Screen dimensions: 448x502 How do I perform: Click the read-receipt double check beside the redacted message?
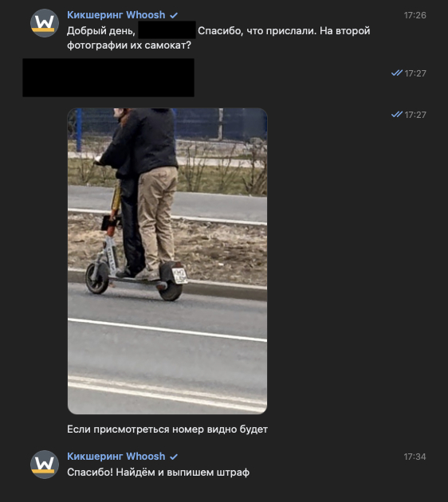(x=397, y=73)
